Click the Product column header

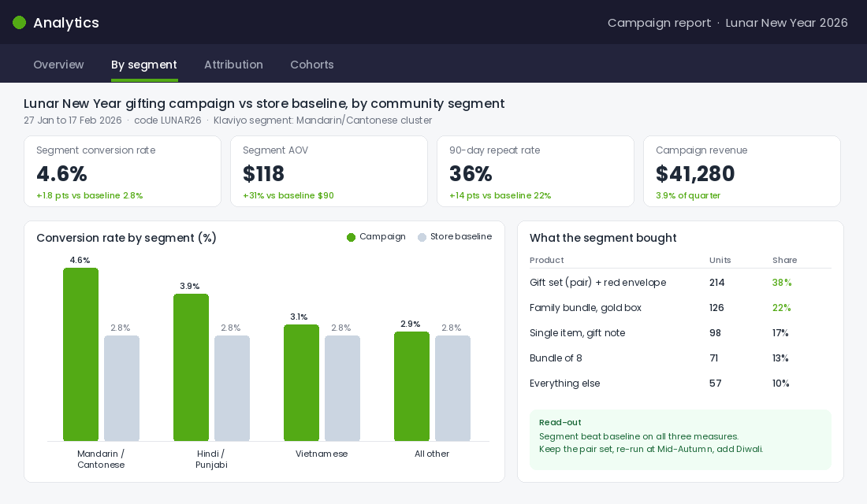(547, 261)
